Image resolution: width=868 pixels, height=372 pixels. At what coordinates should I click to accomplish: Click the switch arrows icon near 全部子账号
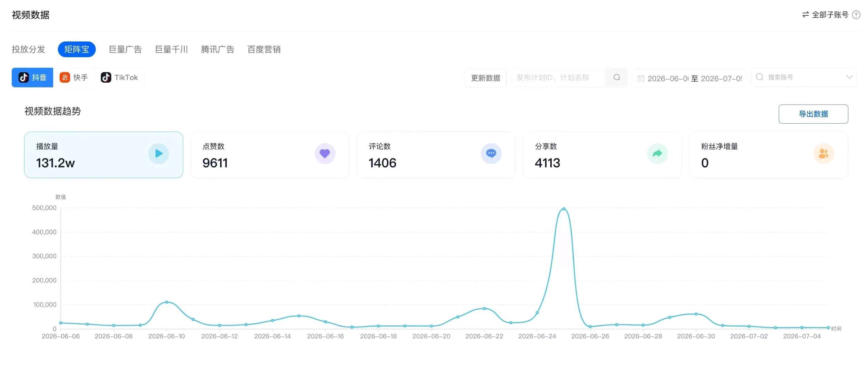pyautogui.click(x=805, y=14)
